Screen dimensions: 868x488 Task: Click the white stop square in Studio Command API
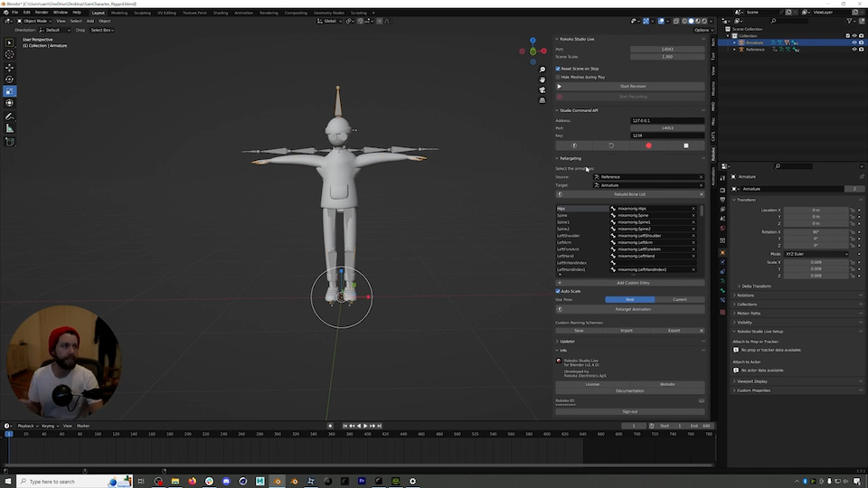686,145
